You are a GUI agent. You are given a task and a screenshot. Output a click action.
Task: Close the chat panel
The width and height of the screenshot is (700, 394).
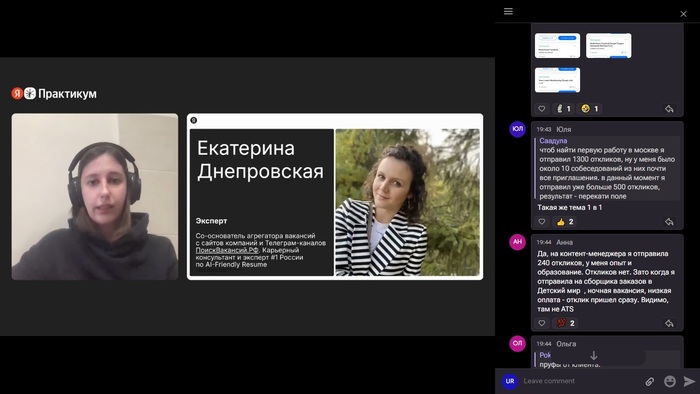(x=683, y=14)
